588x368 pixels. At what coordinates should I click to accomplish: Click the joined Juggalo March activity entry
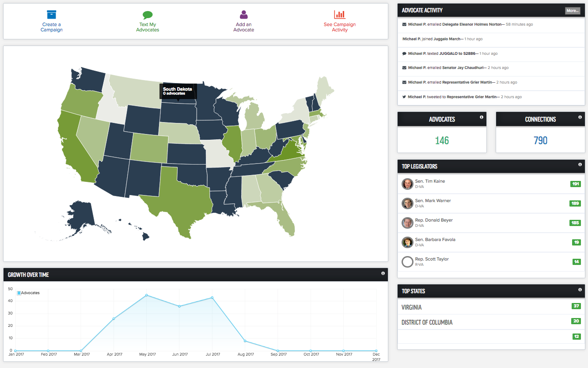click(x=442, y=39)
